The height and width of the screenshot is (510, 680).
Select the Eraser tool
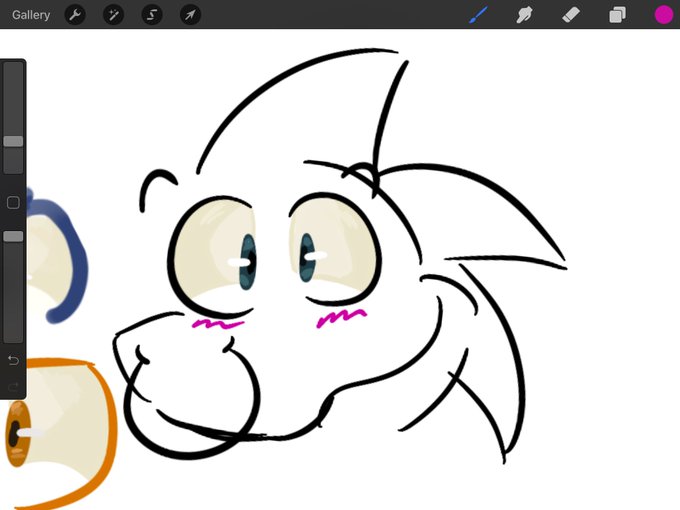(x=571, y=15)
